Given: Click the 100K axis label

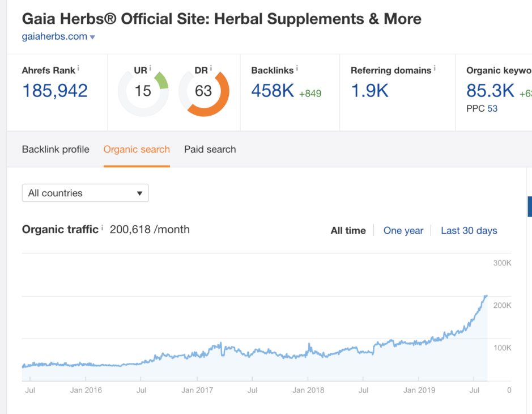Looking at the screenshot, I should [x=502, y=348].
